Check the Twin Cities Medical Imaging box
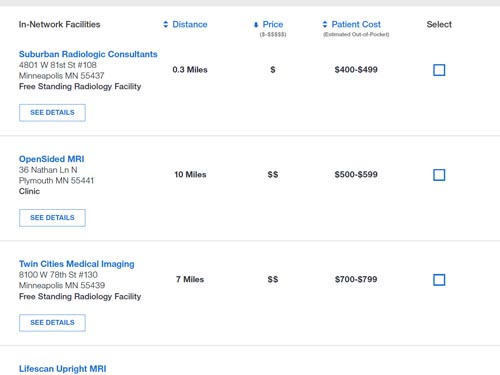This screenshot has height=375, width=500. pyautogui.click(x=439, y=280)
